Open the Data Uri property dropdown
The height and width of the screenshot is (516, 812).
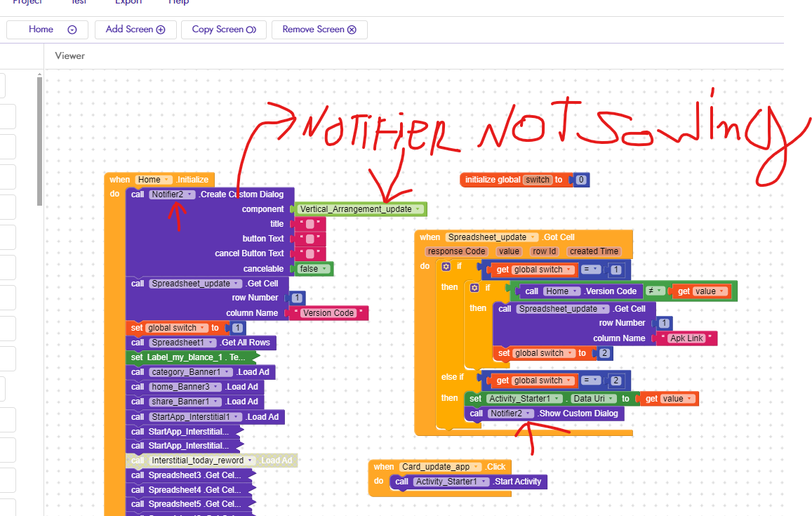(594, 398)
